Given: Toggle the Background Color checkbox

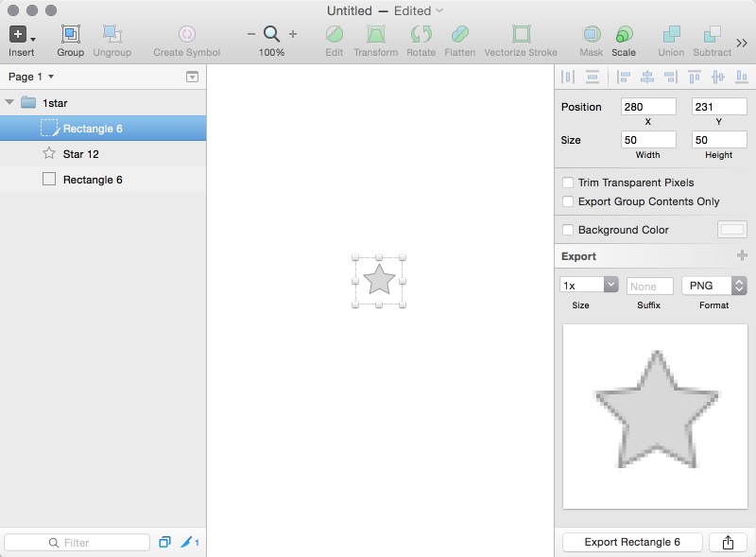Looking at the screenshot, I should coord(567,230).
